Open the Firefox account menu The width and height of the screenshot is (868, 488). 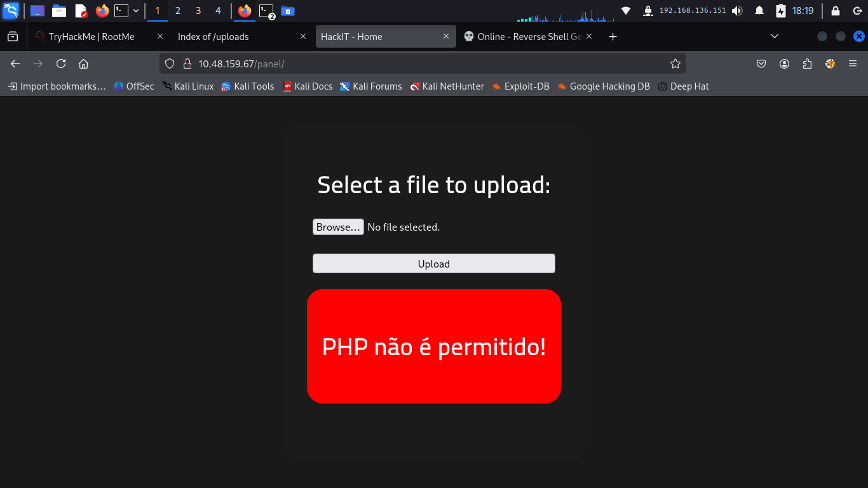785,64
